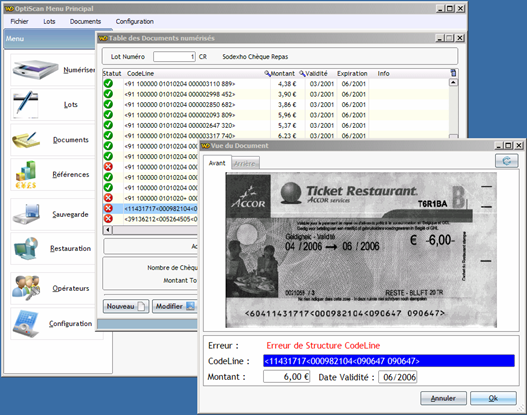
Task: Click green check status of row 5,96 €
Action: tap(108, 115)
